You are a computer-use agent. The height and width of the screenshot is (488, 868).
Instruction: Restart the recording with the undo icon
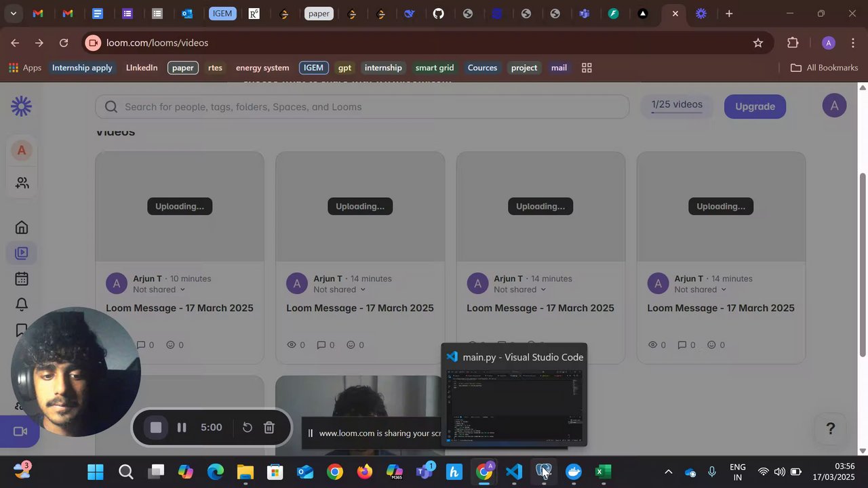point(248,428)
